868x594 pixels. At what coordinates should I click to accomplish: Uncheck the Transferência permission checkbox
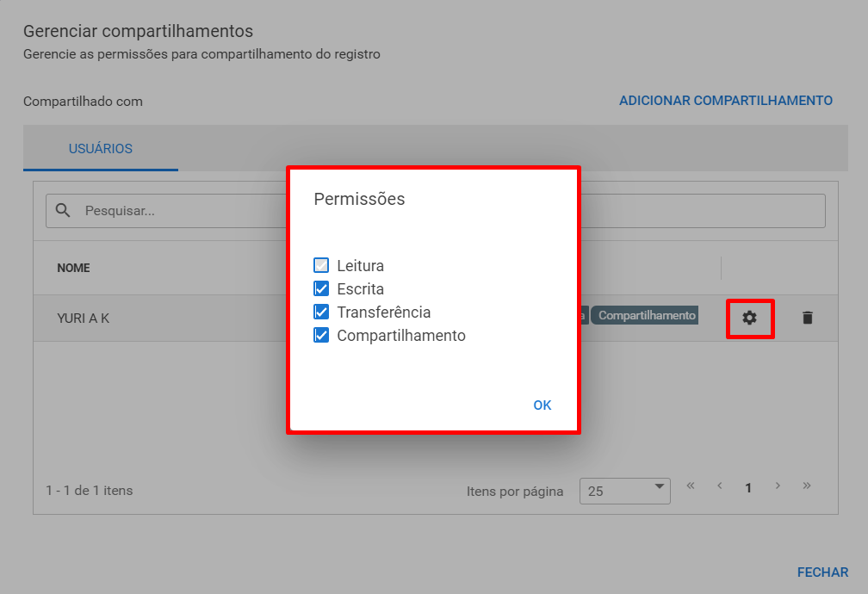pos(321,312)
